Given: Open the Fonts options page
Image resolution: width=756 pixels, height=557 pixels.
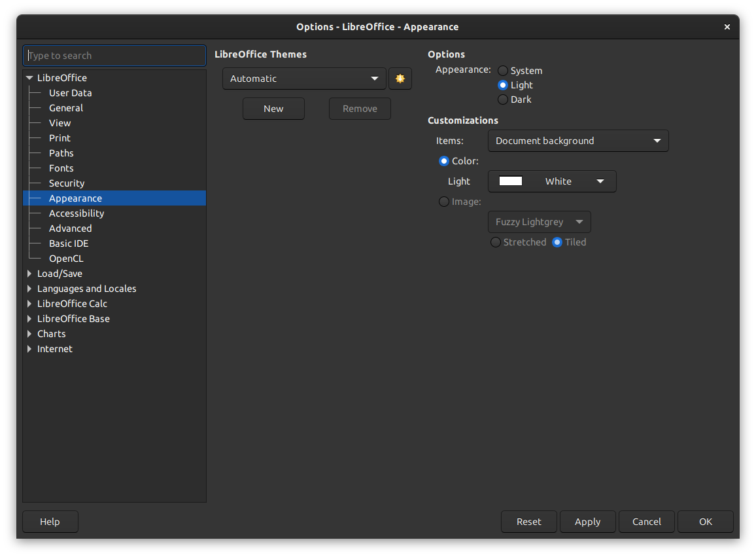Looking at the screenshot, I should tap(61, 168).
